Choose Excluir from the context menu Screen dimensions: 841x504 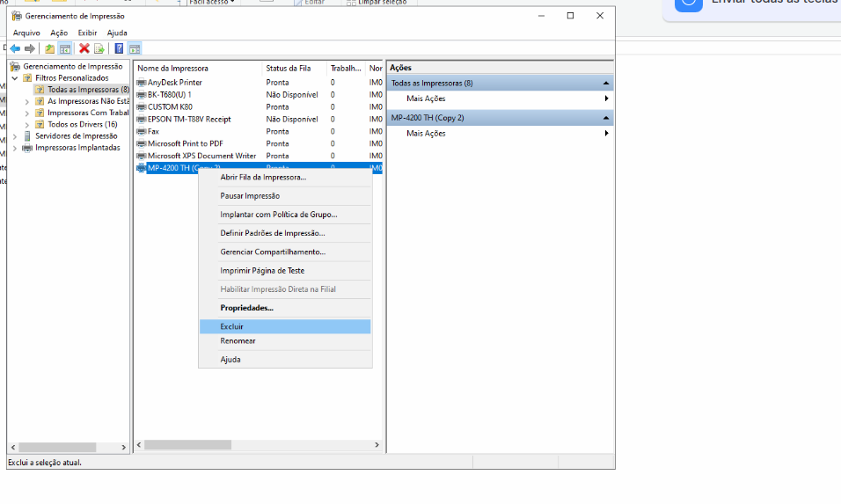pyautogui.click(x=232, y=326)
